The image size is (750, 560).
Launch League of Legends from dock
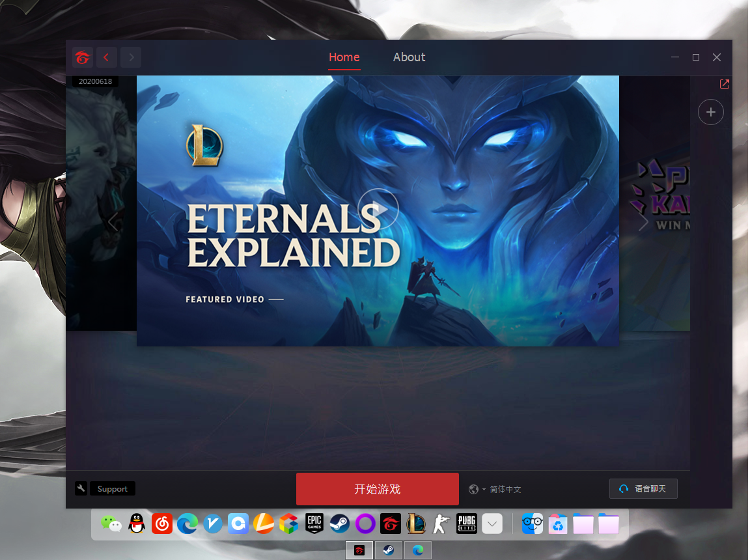415,524
